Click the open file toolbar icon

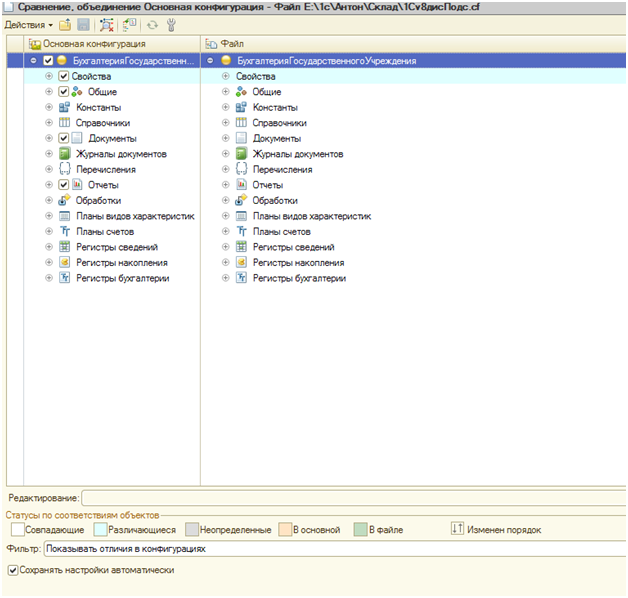pos(65,25)
